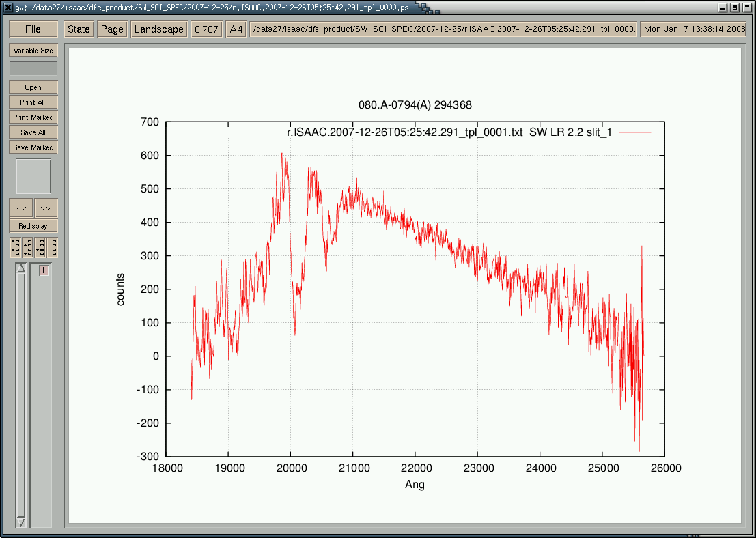Open the A4 paper size dropdown
This screenshot has height=538, width=756.
click(x=236, y=29)
